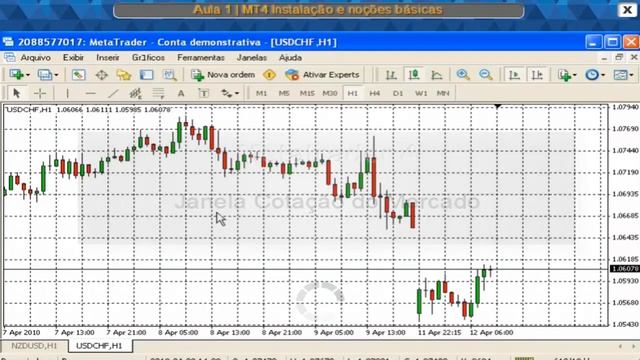
Task: Select the M5 timeframe
Action: (x=284, y=93)
